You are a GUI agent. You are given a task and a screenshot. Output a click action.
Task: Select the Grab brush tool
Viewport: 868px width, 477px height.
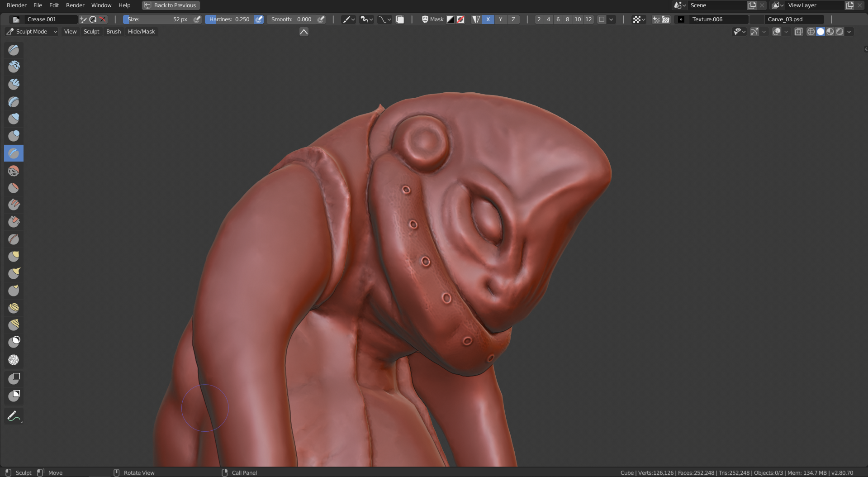tap(14, 257)
